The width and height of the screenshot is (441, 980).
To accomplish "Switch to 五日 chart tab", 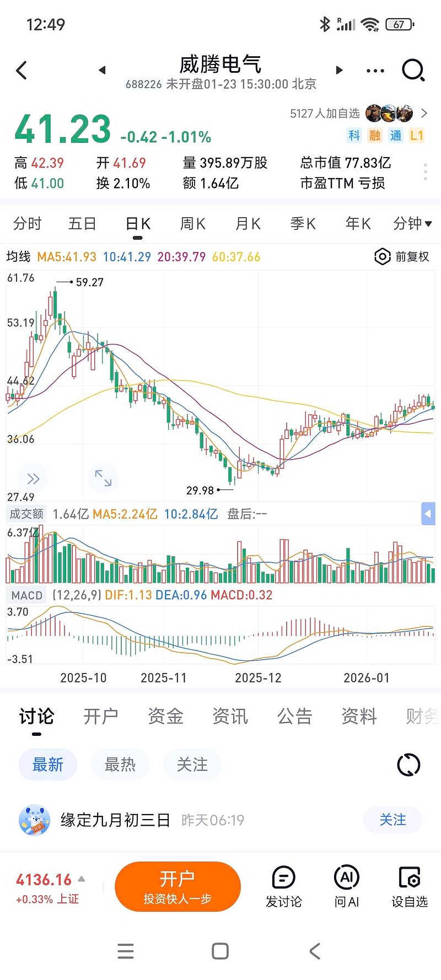I will coord(82,224).
